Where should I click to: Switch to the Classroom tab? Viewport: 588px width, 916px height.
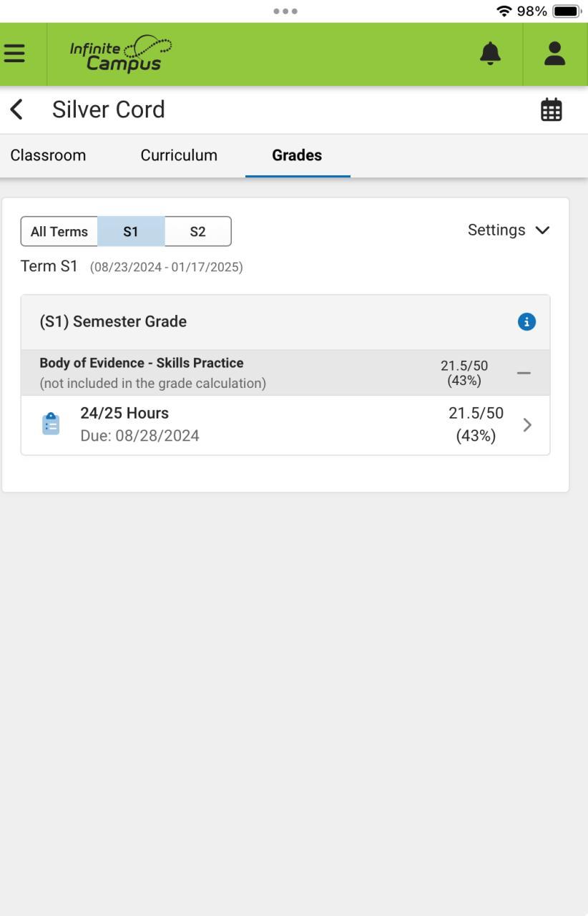[48, 155]
